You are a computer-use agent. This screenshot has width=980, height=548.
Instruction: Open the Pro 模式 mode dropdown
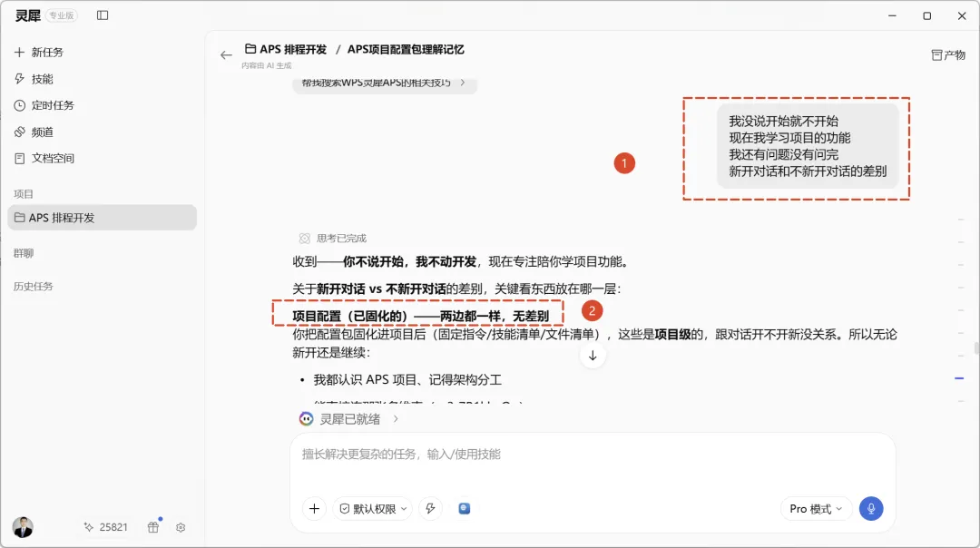coord(815,509)
